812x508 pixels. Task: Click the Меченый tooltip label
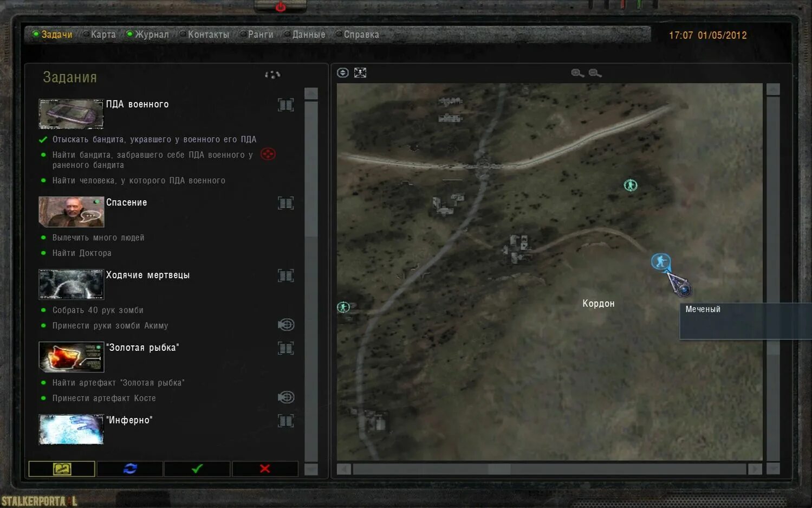pyautogui.click(x=703, y=309)
